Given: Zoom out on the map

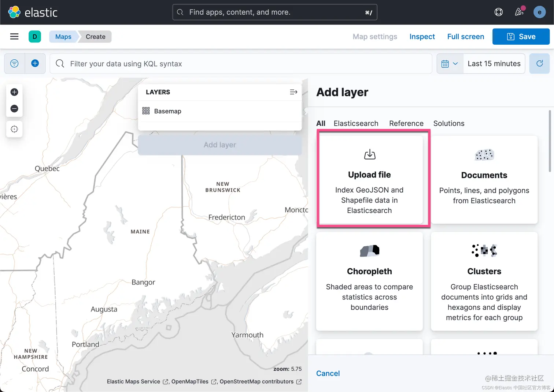Looking at the screenshot, I should (x=14, y=109).
